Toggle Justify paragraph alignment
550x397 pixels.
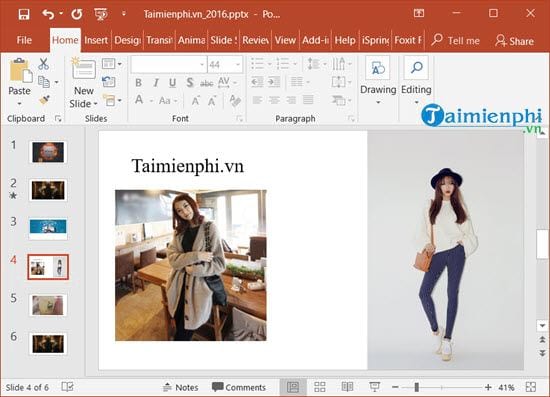(308, 100)
